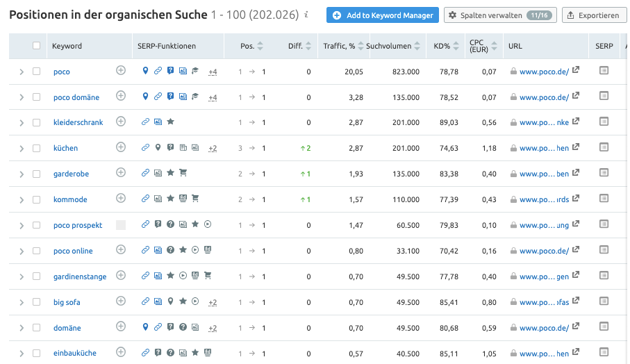Show +4 more SERP features for 'poco'

pos(213,72)
